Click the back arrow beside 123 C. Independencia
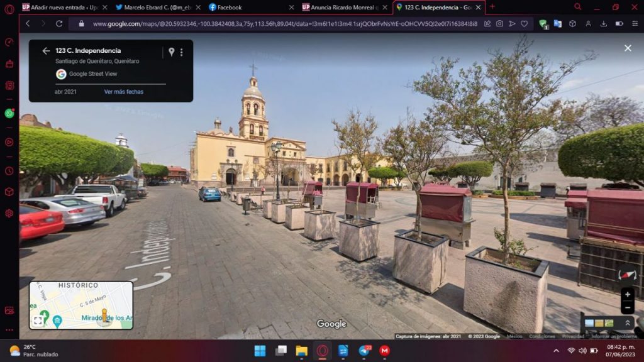 click(x=46, y=51)
